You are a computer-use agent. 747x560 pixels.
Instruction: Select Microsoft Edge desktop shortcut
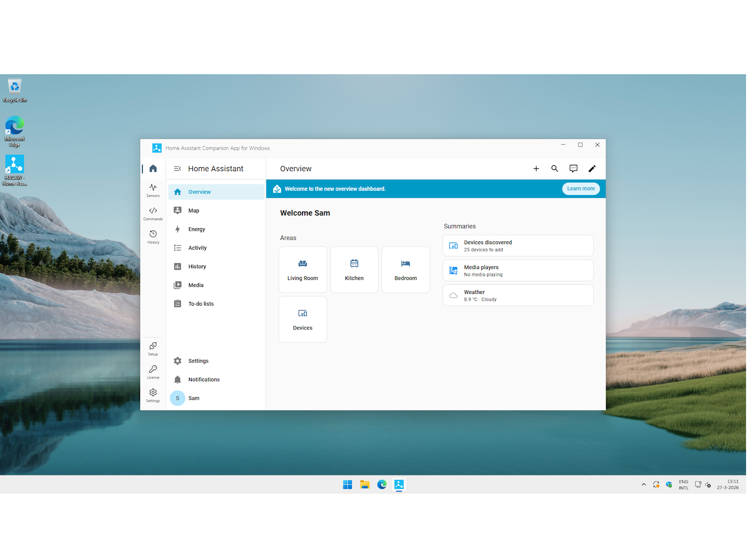(14, 132)
